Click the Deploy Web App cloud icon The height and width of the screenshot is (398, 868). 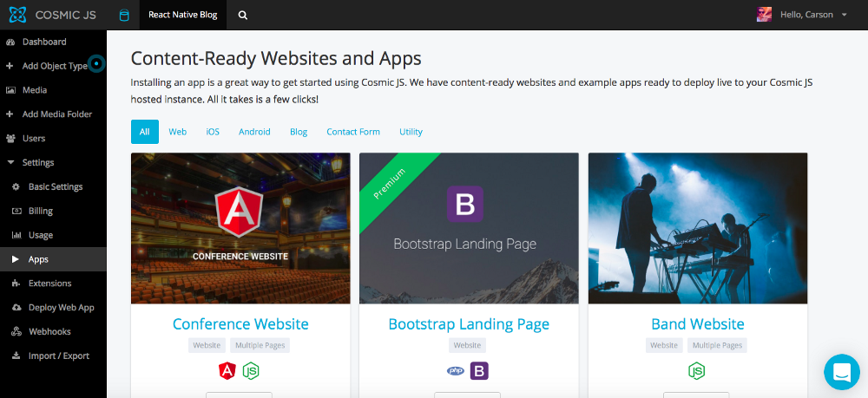pos(16,307)
